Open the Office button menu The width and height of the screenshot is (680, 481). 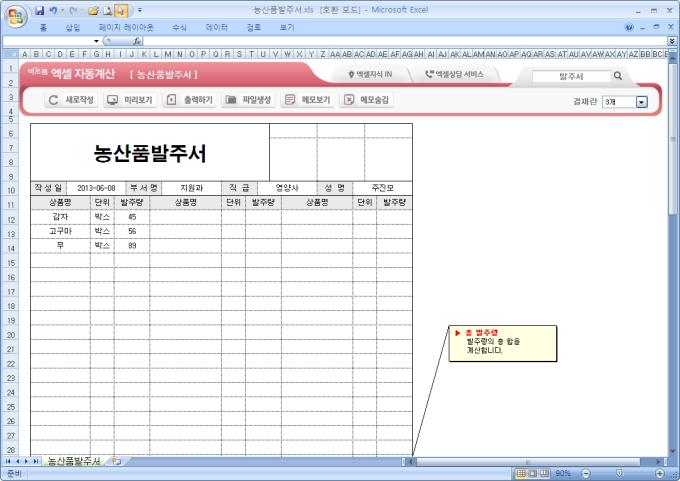tap(16, 17)
